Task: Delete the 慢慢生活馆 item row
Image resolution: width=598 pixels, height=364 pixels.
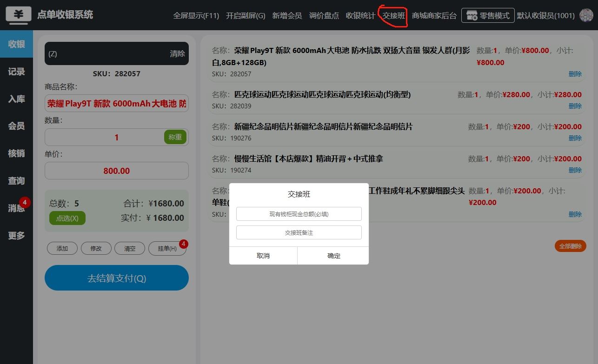Action: click(x=575, y=170)
